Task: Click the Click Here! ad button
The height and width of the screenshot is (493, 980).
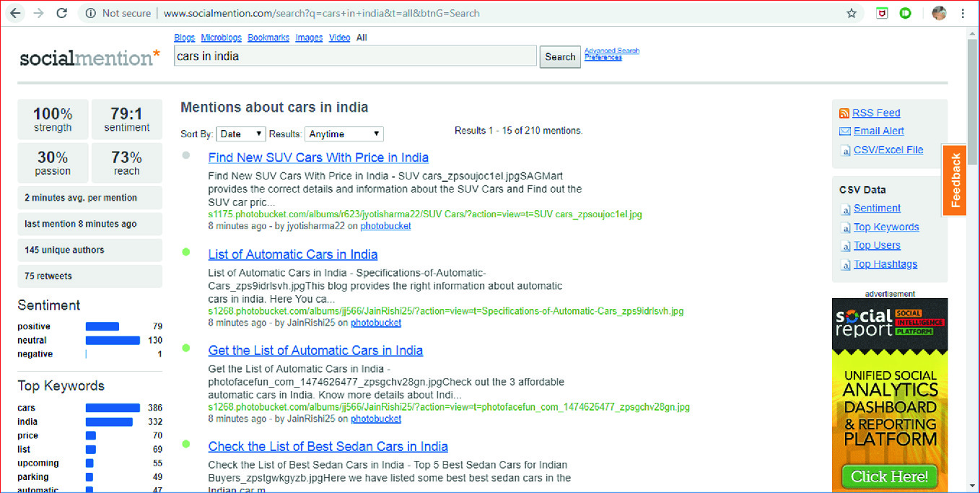Action: click(x=889, y=476)
